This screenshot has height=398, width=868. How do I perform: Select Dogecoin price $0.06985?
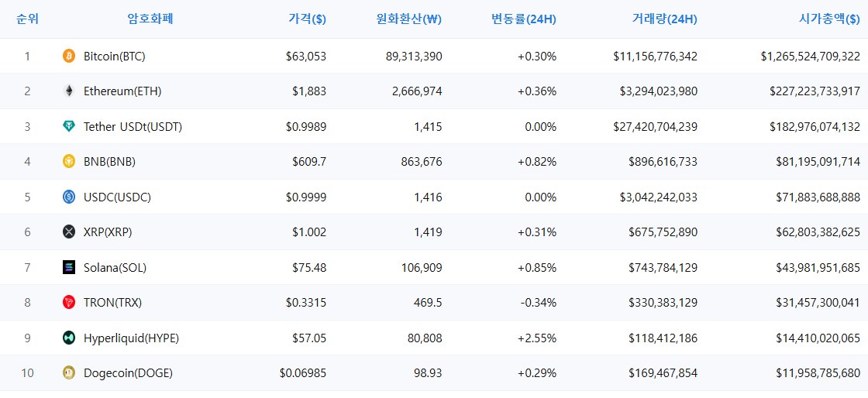[303, 373]
